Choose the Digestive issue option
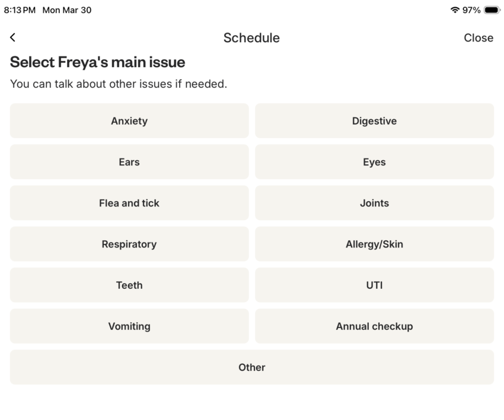 pos(374,121)
